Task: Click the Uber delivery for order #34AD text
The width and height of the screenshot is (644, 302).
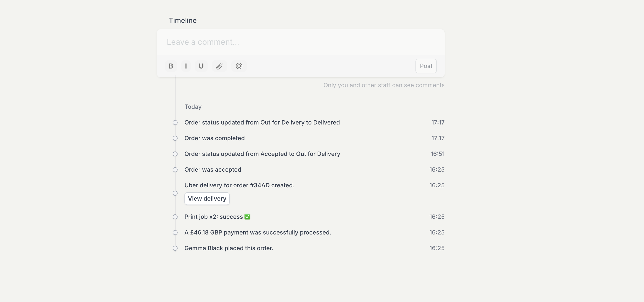Action: (x=239, y=185)
